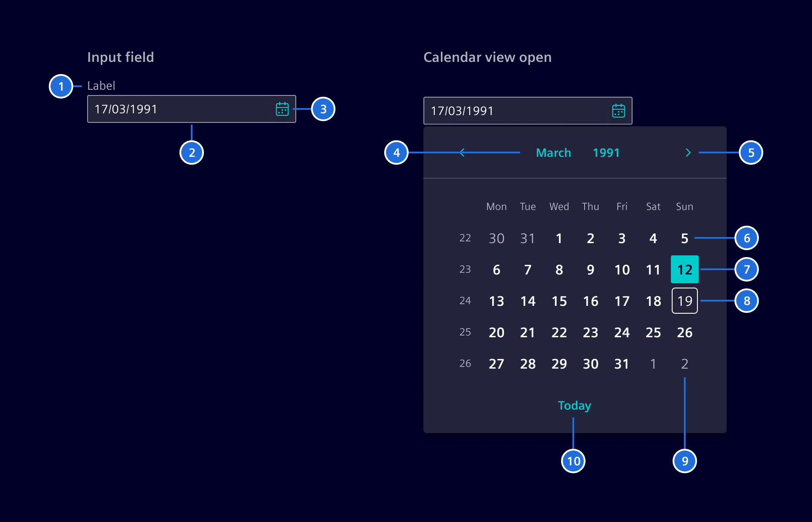Click the calendar icon in the open picker's input
Viewport: 812px width, 522px height.
(618, 111)
